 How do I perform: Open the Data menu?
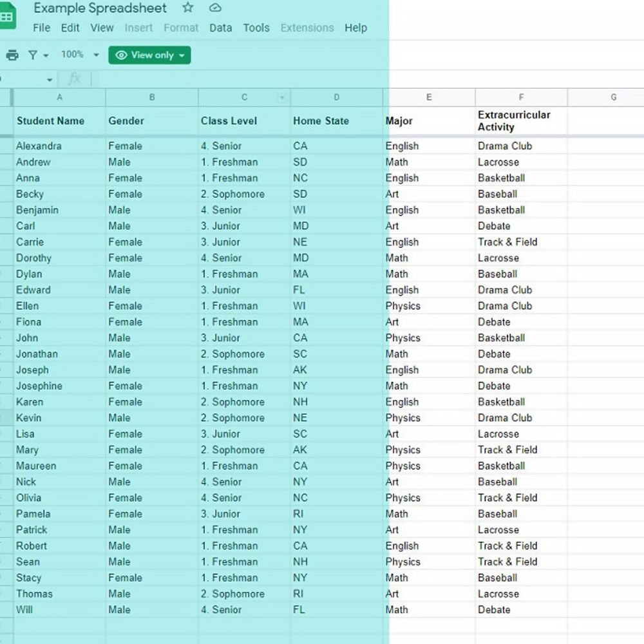tap(221, 28)
